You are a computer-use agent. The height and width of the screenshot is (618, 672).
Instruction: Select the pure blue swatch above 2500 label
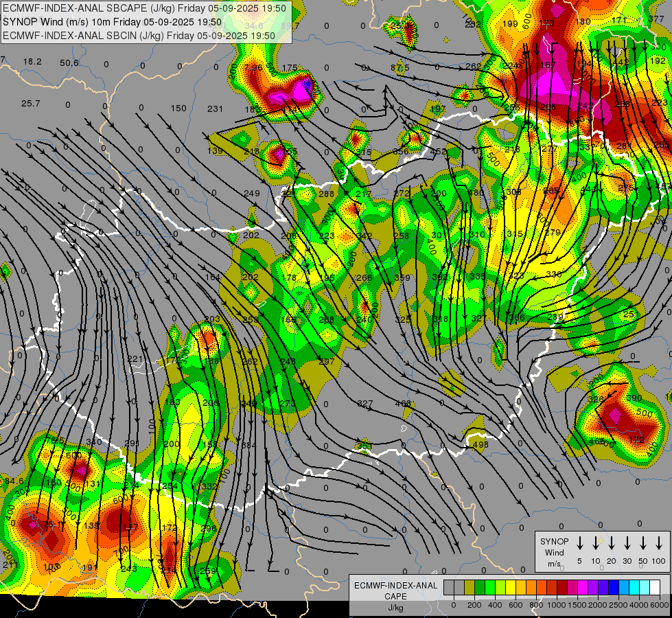(x=613, y=588)
